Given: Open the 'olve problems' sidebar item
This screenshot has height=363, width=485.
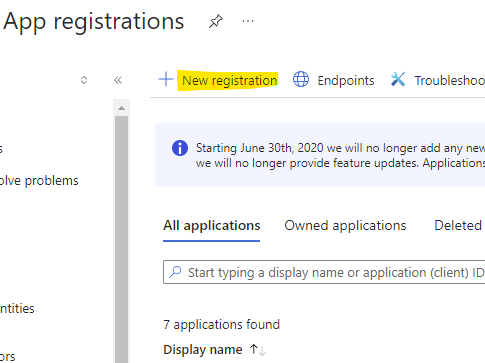Looking at the screenshot, I should tap(39, 181).
